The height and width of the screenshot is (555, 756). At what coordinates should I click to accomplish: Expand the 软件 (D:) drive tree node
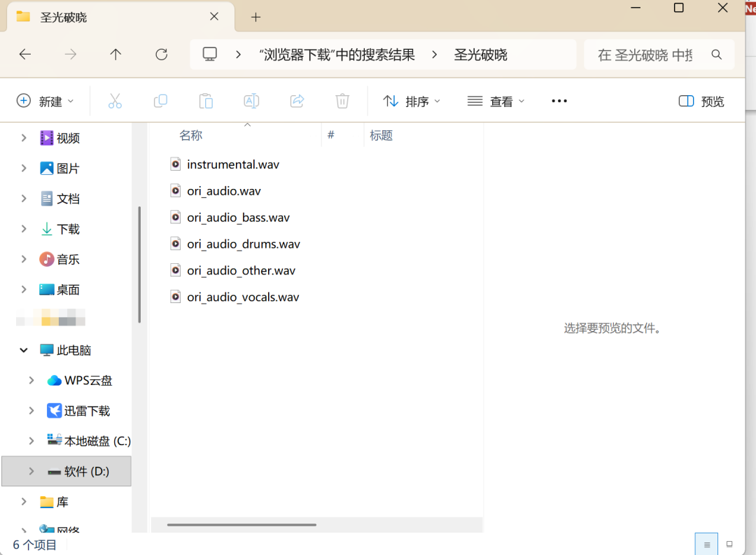click(31, 472)
